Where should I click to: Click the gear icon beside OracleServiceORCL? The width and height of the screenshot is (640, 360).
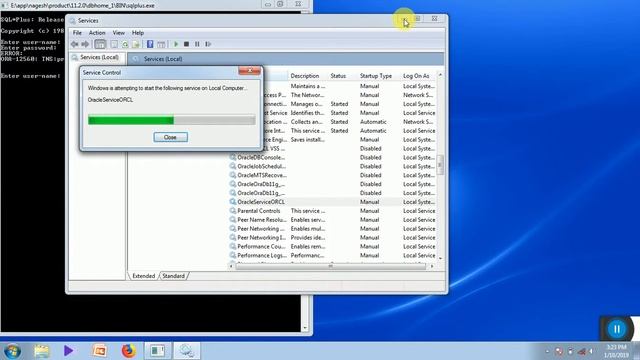pos(233,202)
